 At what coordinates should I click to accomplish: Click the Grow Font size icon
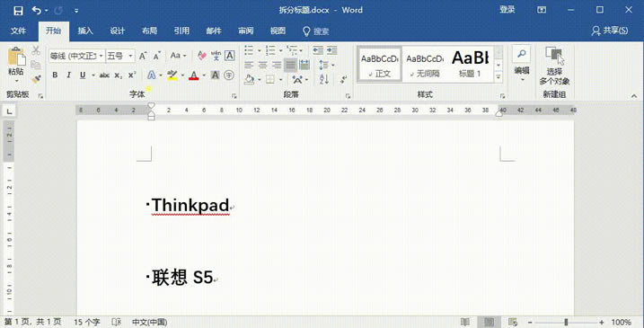click(x=143, y=56)
